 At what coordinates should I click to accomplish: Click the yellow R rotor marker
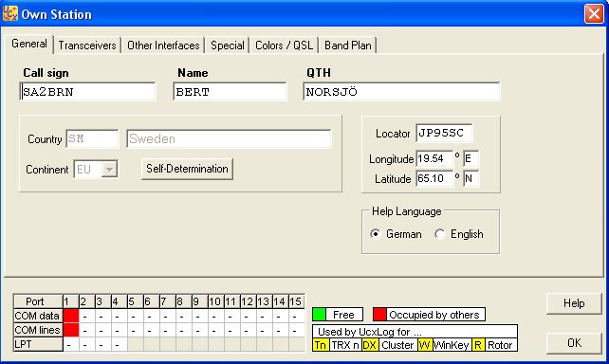tap(478, 345)
